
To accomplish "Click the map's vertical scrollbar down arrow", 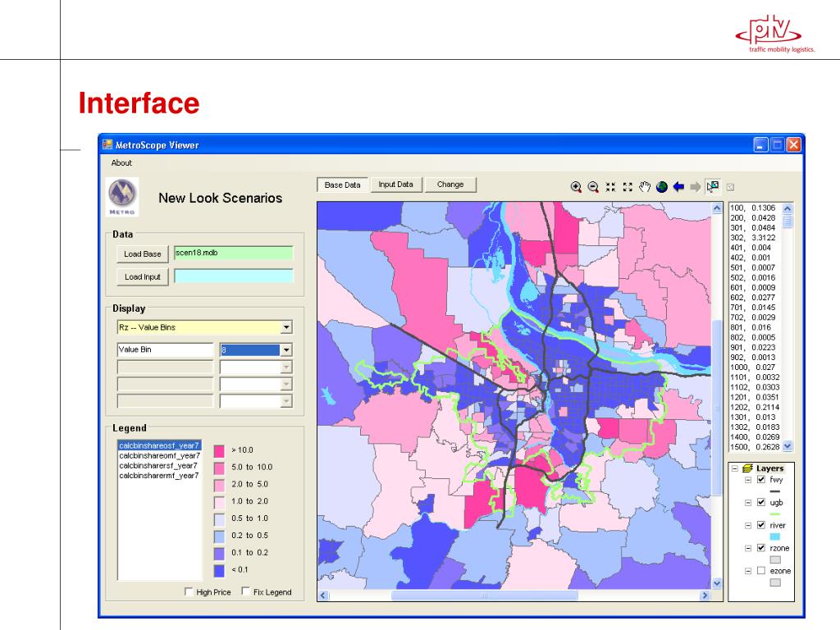I will 717,583.
